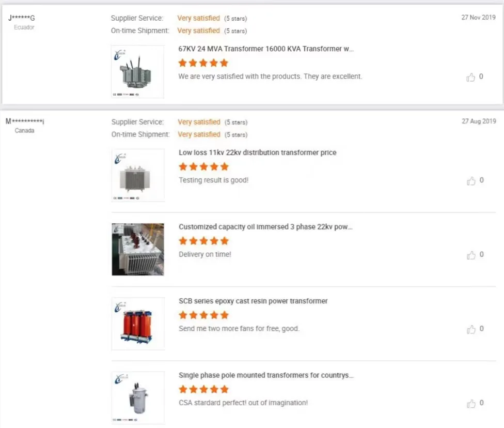Thumbs-up the 'Send me two more fans' review
Viewport: 504px width, 428px height.
pyautogui.click(x=470, y=329)
